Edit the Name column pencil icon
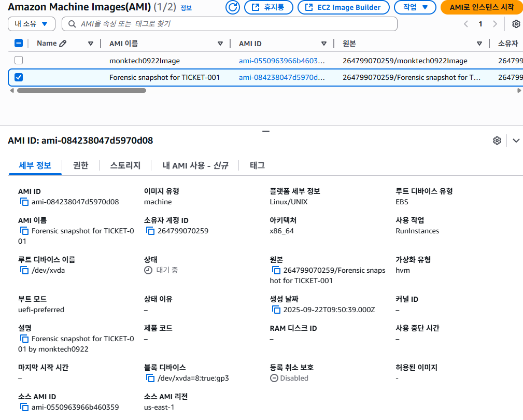The image size is (523, 420). [x=63, y=44]
